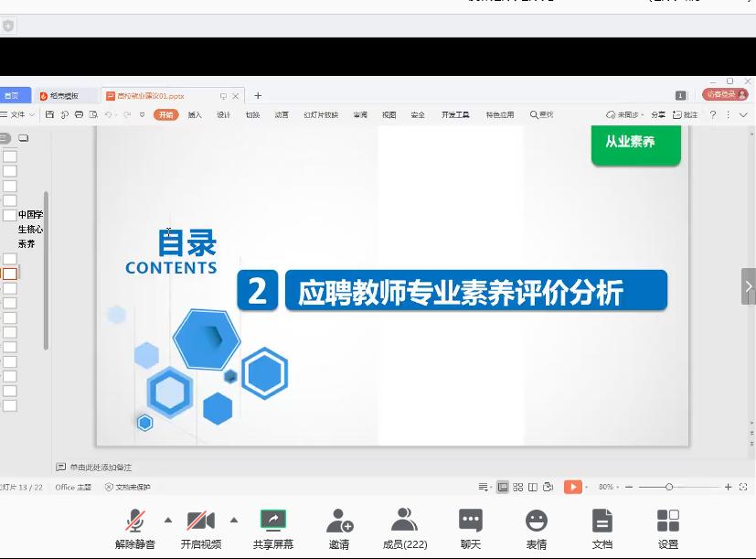Open the 成员(222) members list
This screenshot has width=756, height=559.
[x=404, y=521]
